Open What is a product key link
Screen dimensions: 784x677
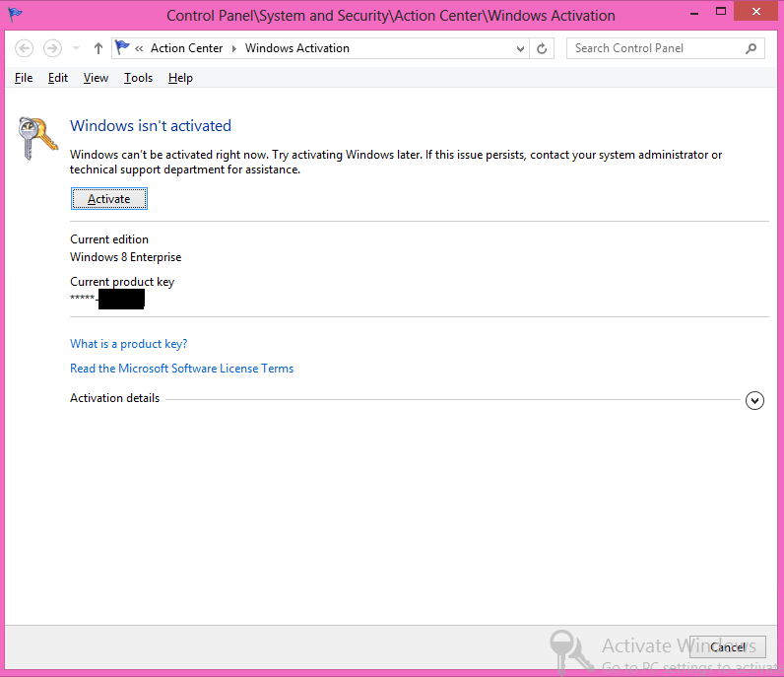(128, 344)
